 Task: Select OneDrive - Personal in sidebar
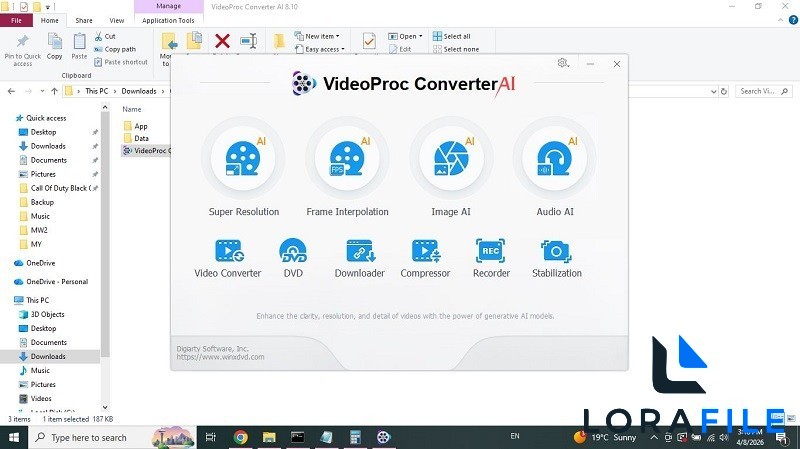click(x=57, y=282)
